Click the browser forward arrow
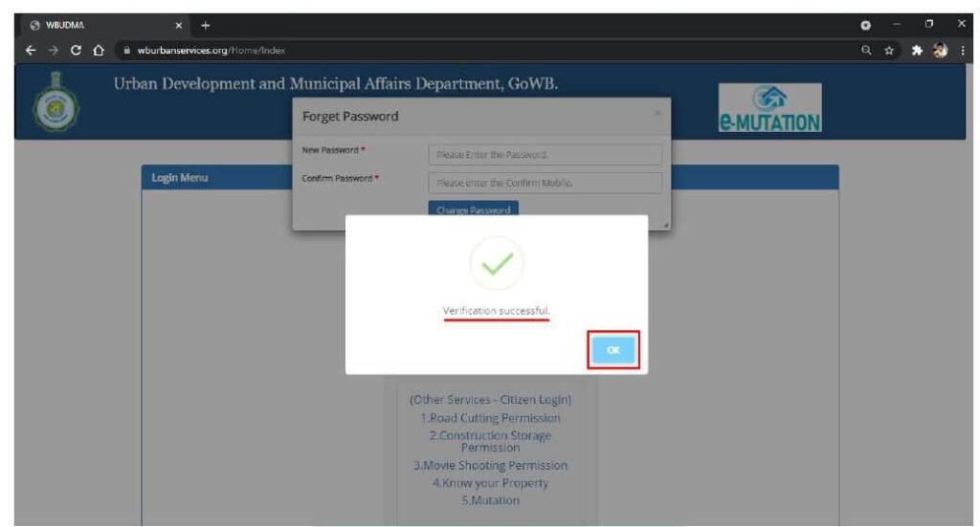This screenshot has width=980, height=527. click(54, 51)
